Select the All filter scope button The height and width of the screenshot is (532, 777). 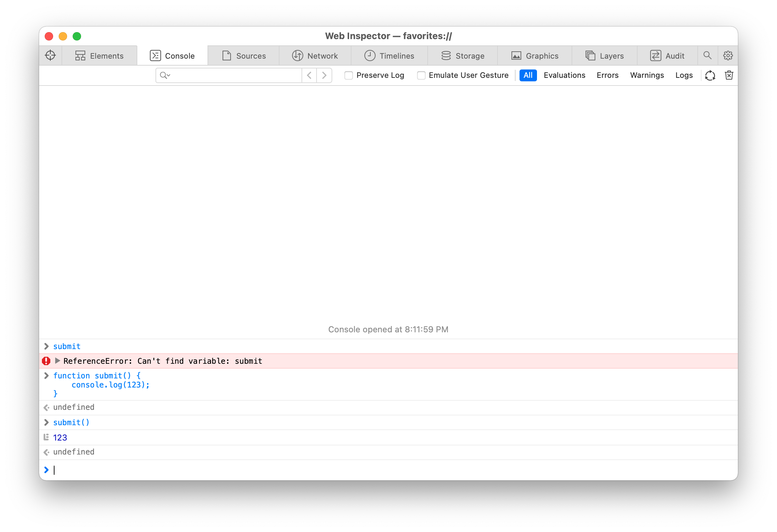(x=528, y=75)
